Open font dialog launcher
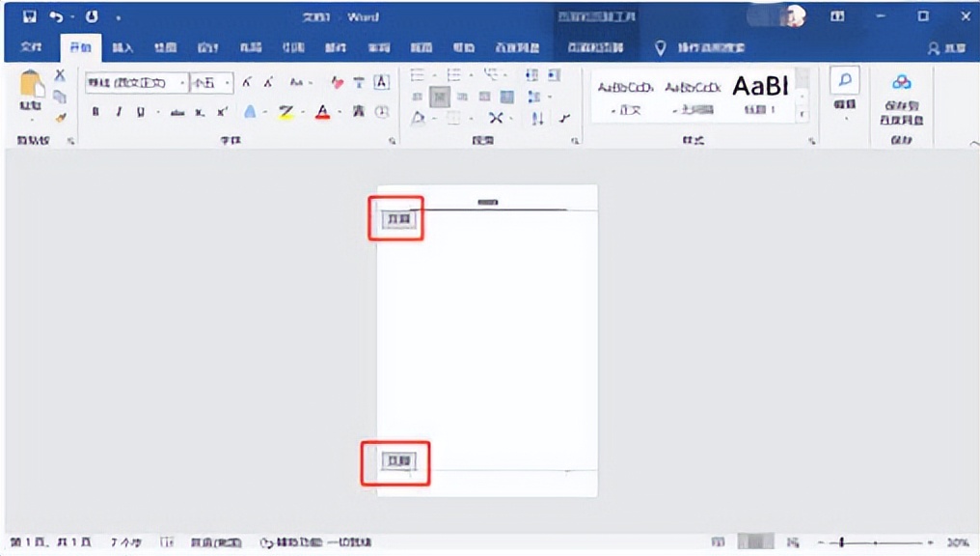 click(392, 141)
